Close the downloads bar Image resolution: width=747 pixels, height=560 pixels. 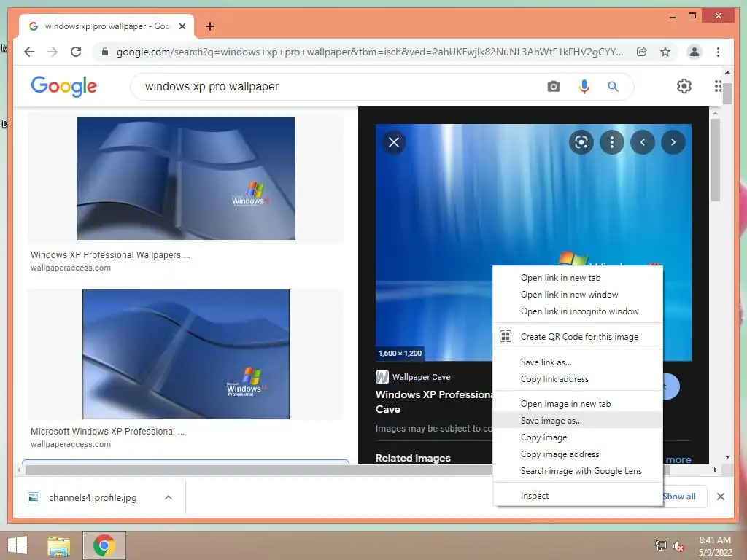click(720, 497)
